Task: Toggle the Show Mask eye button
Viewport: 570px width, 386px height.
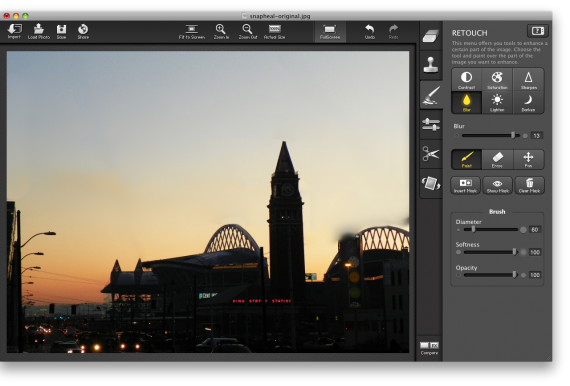Action: click(x=497, y=185)
